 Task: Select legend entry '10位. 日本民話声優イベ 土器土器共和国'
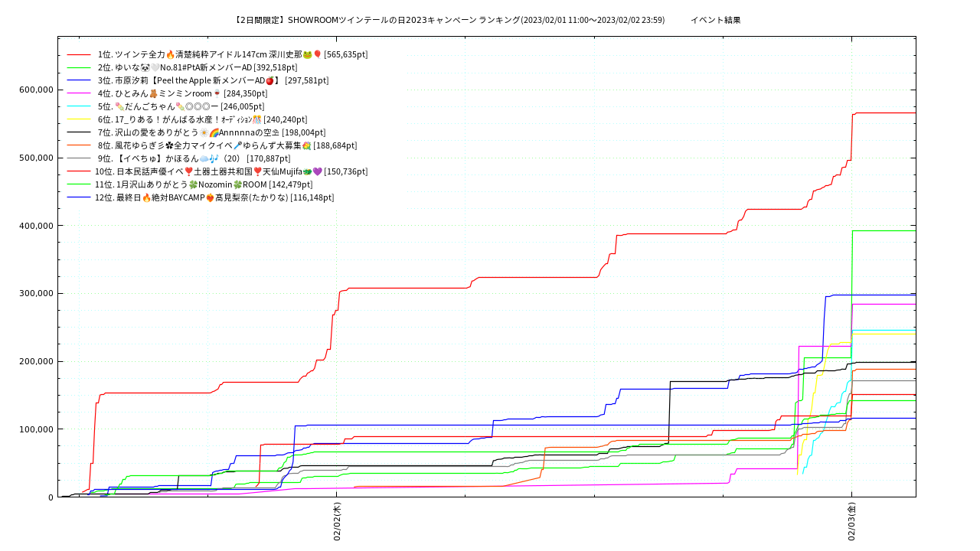point(231,171)
